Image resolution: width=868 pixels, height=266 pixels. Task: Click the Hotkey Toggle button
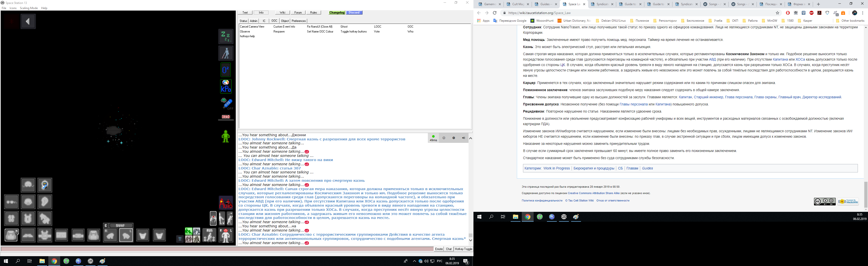[463, 249]
